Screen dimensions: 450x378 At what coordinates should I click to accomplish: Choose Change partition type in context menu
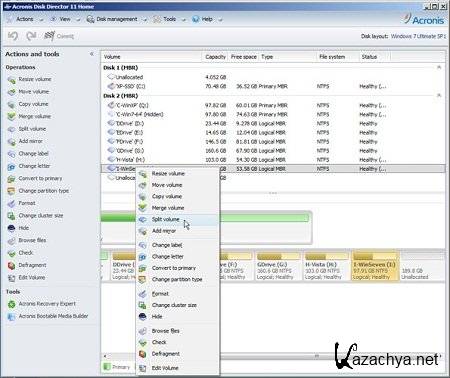(x=178, y=279)
